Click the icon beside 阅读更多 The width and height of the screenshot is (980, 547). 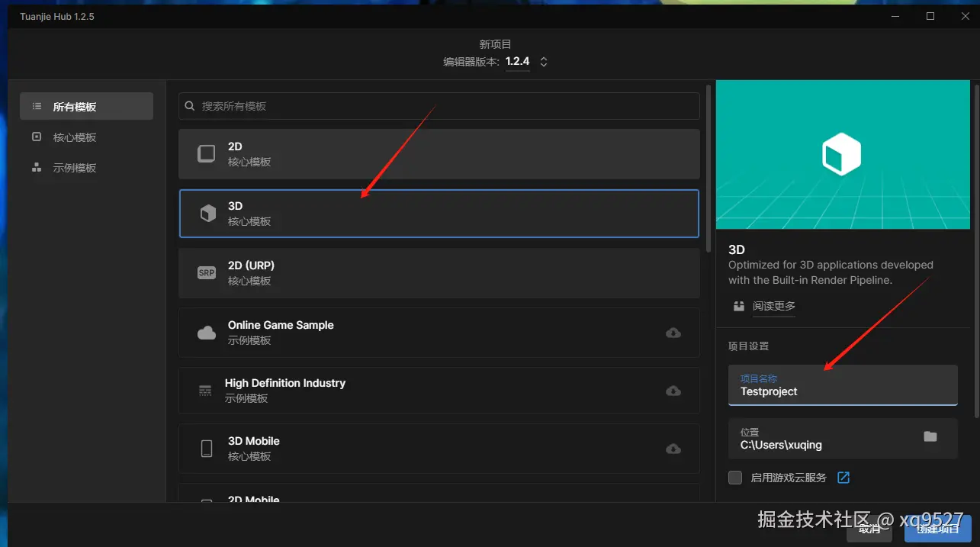[738, 306]
